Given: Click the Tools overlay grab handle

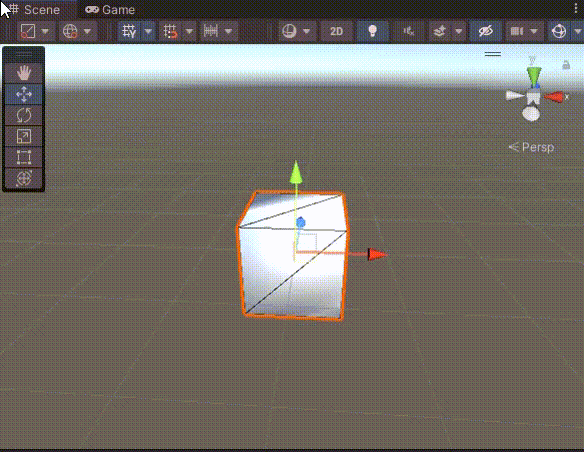Looking at the screenshot, I should 24,54.
